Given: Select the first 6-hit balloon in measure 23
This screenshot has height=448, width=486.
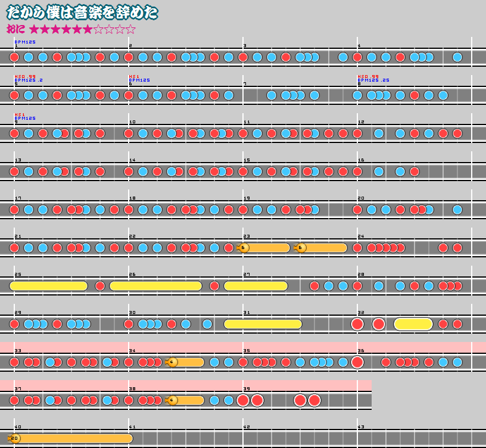Looking at the screenshot, I should 244,248.
